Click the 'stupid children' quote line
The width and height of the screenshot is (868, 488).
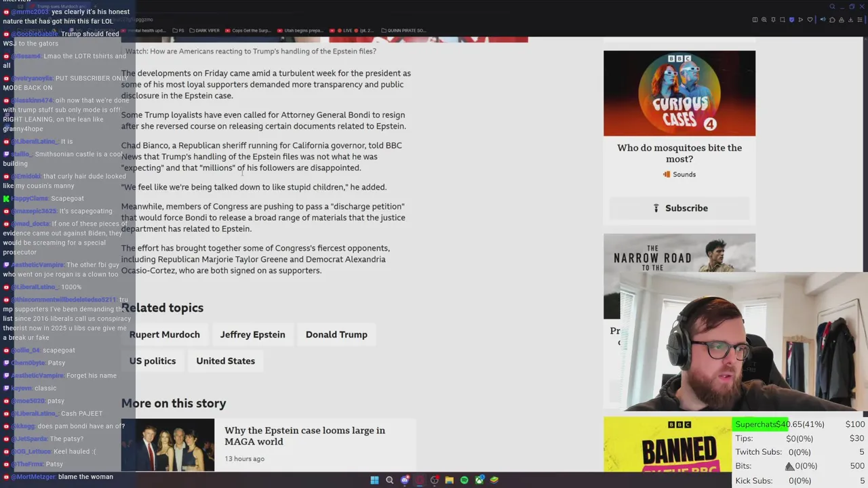coord(254,187)
